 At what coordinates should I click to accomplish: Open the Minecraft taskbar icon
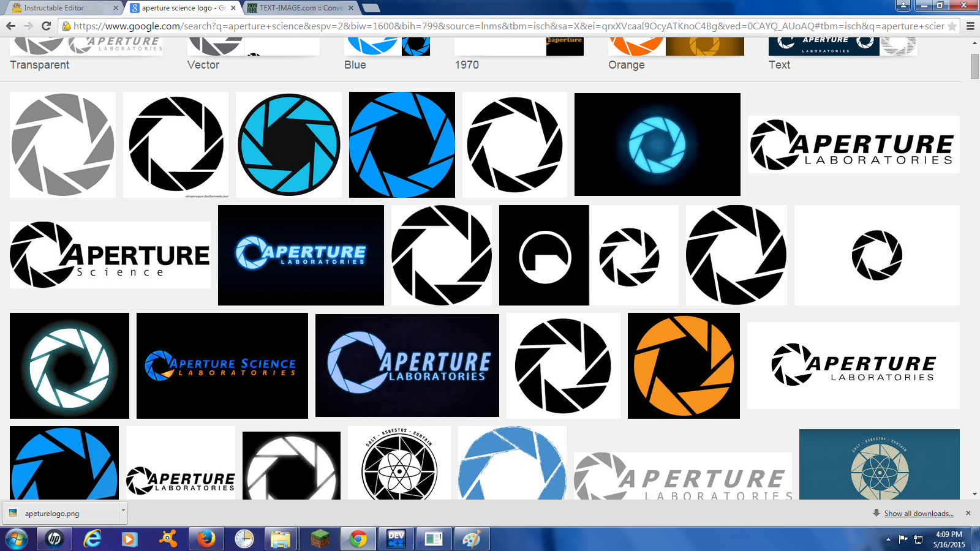(320, 539)
